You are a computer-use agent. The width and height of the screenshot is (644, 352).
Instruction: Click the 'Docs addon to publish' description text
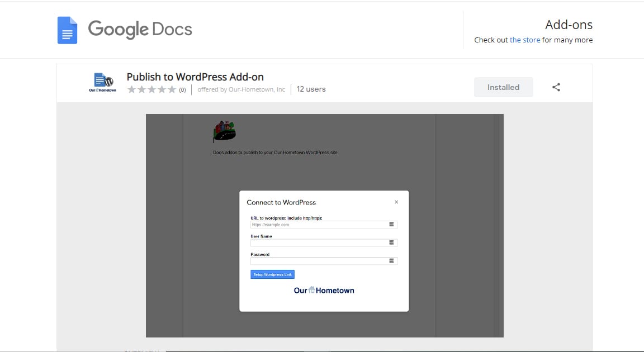[x=276, y=153]
